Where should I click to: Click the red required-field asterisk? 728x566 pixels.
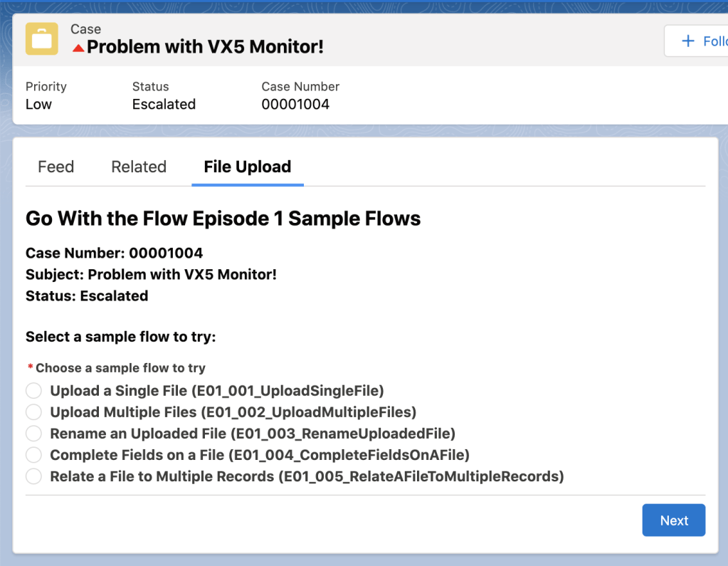click(x=30, y=367)
